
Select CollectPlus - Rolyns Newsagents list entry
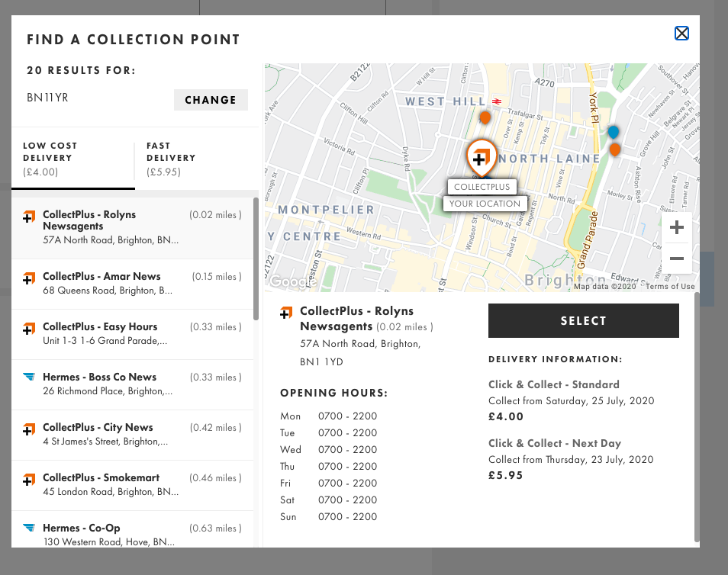pos(133,228)
